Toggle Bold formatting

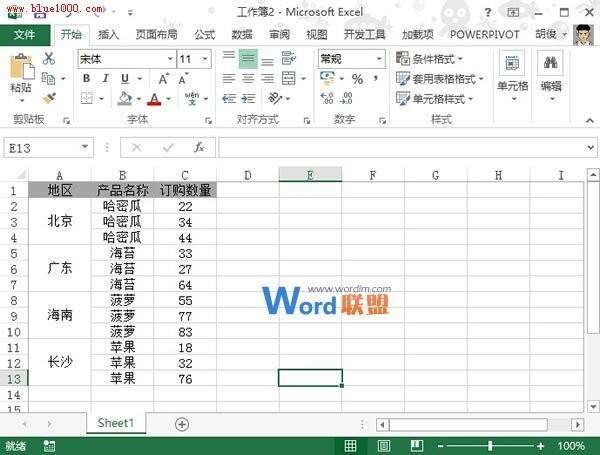point(87,79)
